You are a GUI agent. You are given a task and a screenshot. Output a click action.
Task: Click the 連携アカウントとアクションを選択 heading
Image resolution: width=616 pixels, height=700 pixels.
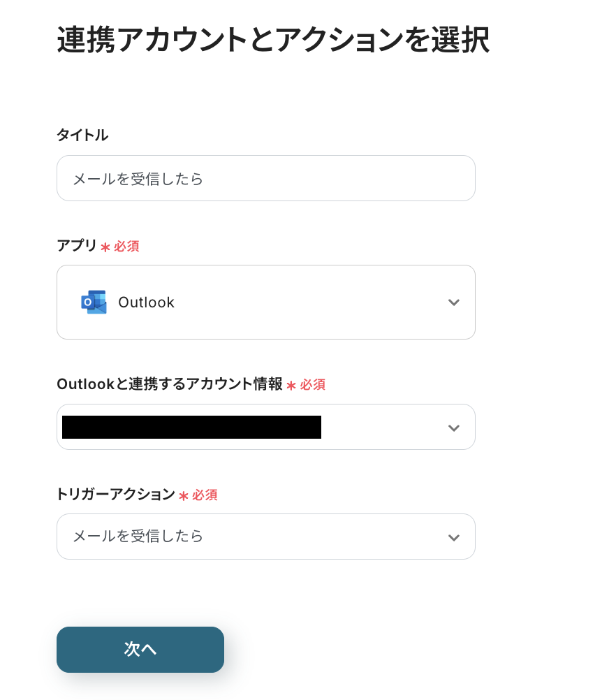click(272, 40)
